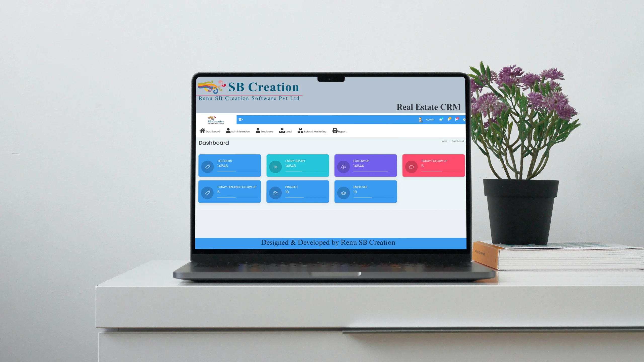Viewport: 644px width, 362px height.
Task: Select the Today Follow Up icon
Action: click(x=411, y=167)
